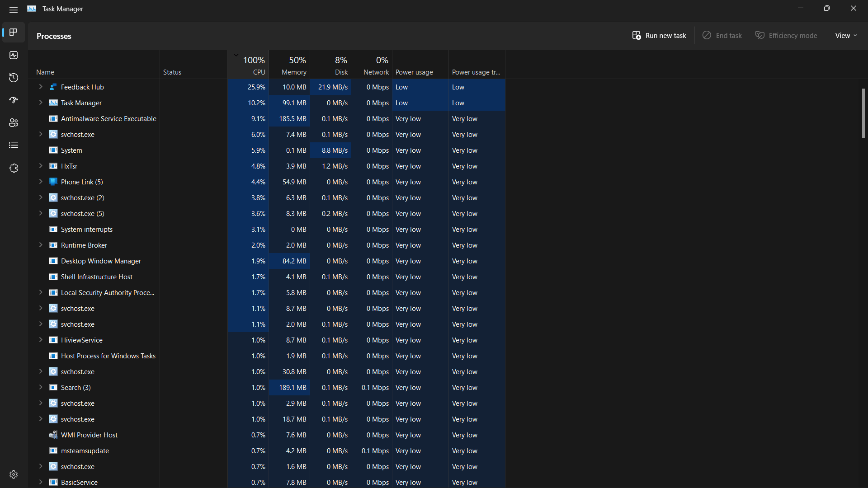Image resolution: width=868 pixels, height=488 pixels.
Task: Expand the Phone Link (5) group
Action: click(x=41, y=182)
